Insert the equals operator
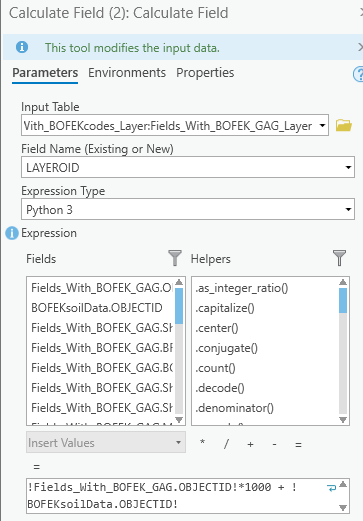This screenshot has width=363, height=521. (298, 445)
